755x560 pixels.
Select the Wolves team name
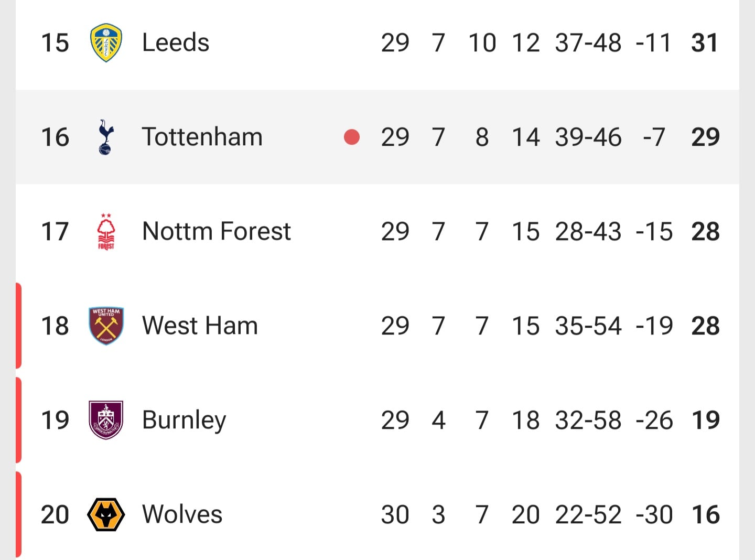(x=182, y=514)
